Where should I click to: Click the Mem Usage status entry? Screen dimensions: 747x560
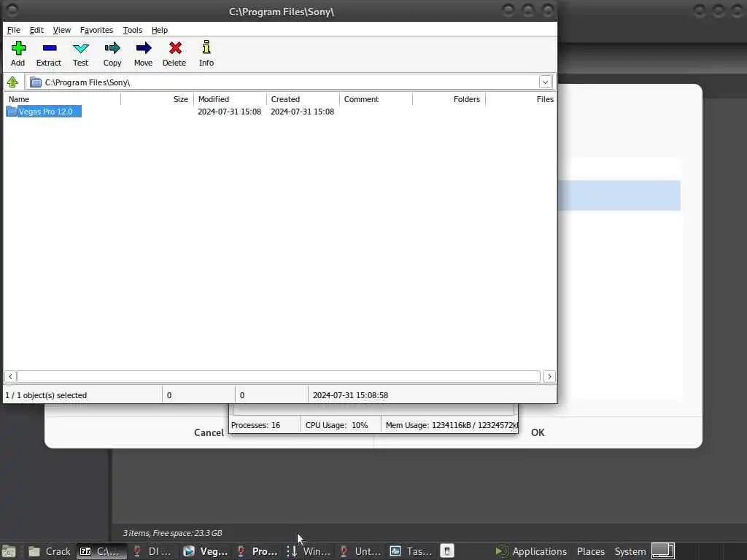(451, 425)
